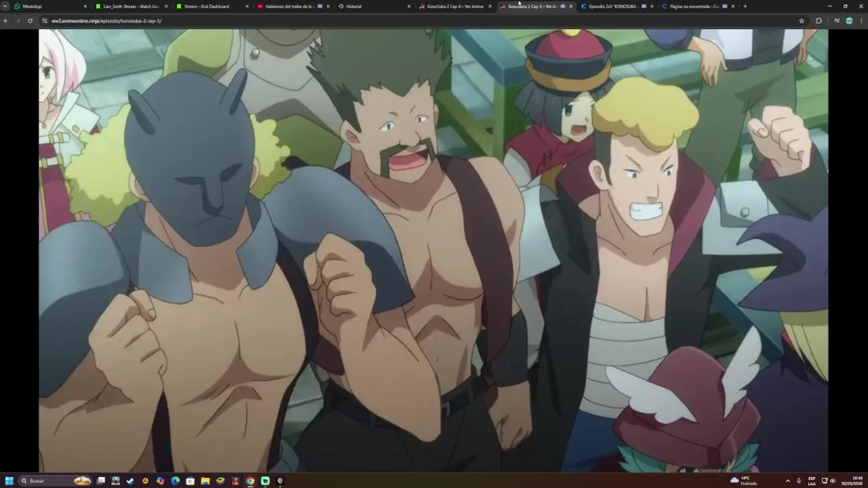Open Google Chrome taskbar icon
This screenshot has height=488, width=868.
pyautogui.click(x=250, y=481)
